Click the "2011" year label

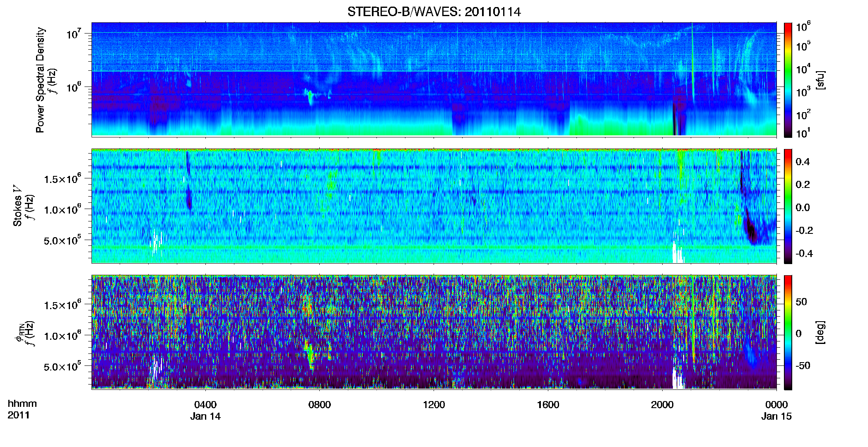tap(19, 415)
